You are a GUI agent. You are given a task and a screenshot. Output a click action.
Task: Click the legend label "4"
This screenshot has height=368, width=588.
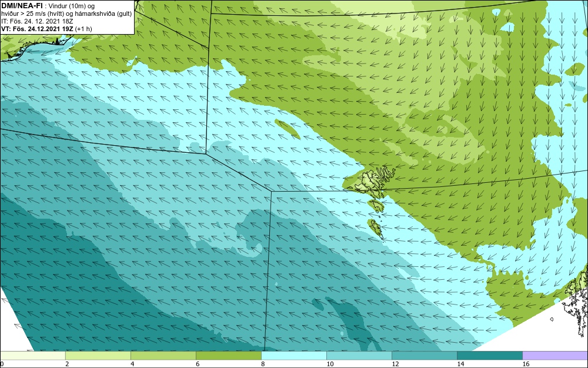(x=132, y=364)
